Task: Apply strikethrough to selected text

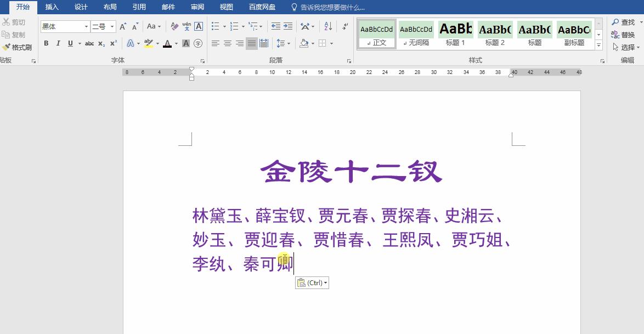Action: (89, 43)
